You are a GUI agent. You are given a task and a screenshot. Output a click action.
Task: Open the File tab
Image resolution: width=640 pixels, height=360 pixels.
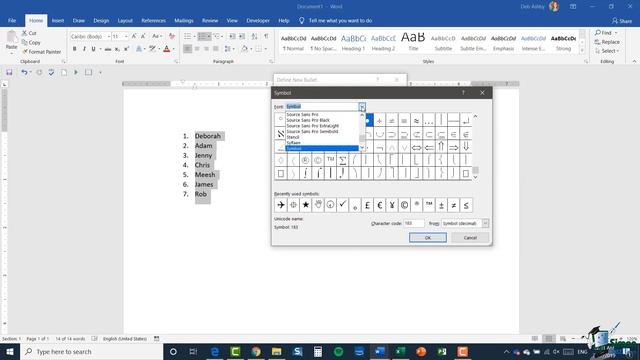point(12,20)
